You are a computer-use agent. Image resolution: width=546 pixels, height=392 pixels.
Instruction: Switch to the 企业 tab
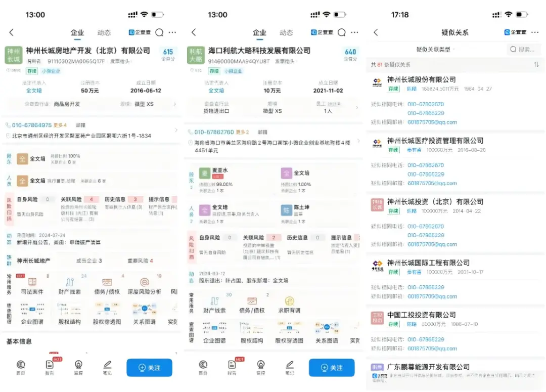coord(77,32)
